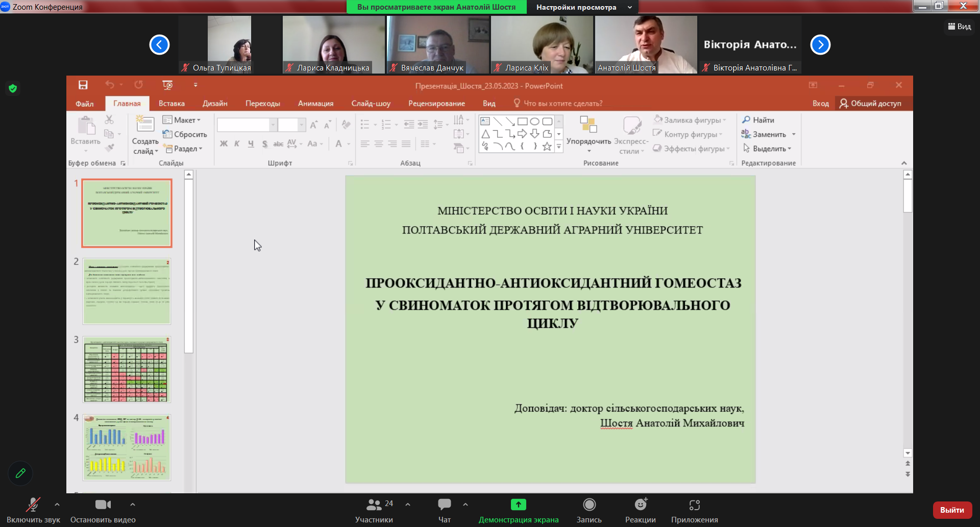The width and height of the screenshot is (980, 527).
Task: Open Настройки просмотра view options dropdown
Action: tap(583, 7)
